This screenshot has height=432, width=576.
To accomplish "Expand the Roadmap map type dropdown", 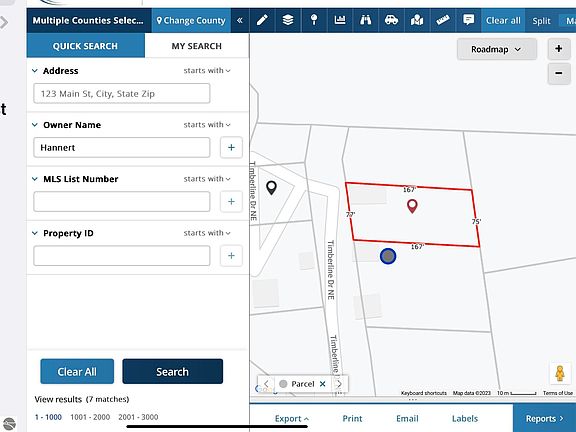I will pos(497,49).
